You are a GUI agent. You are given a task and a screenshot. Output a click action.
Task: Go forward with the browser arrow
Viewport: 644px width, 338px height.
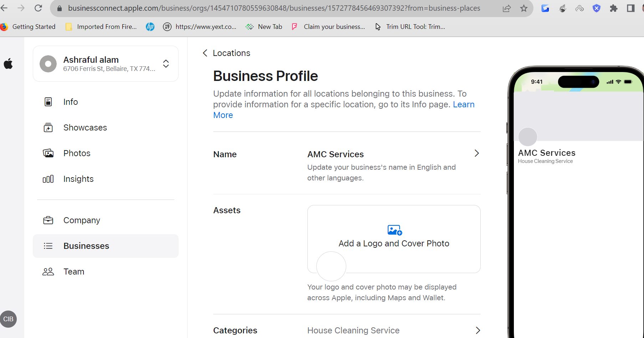21,8
